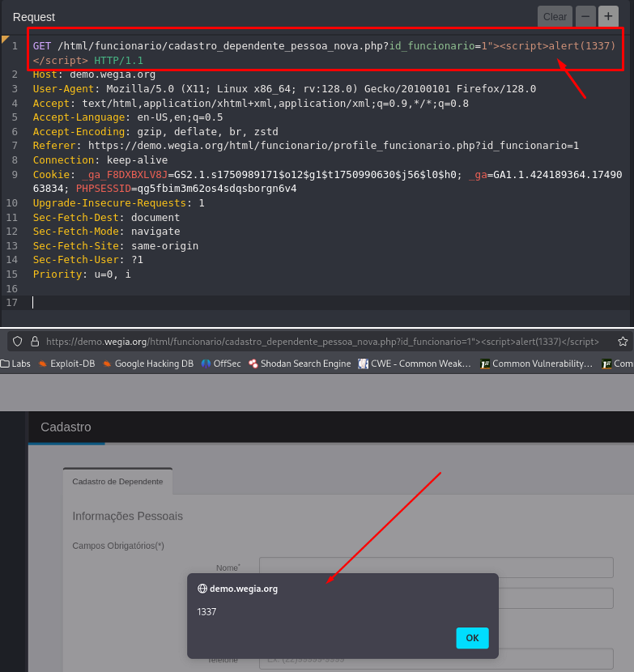Click the Clear button in Request panel

coord(555,17)
